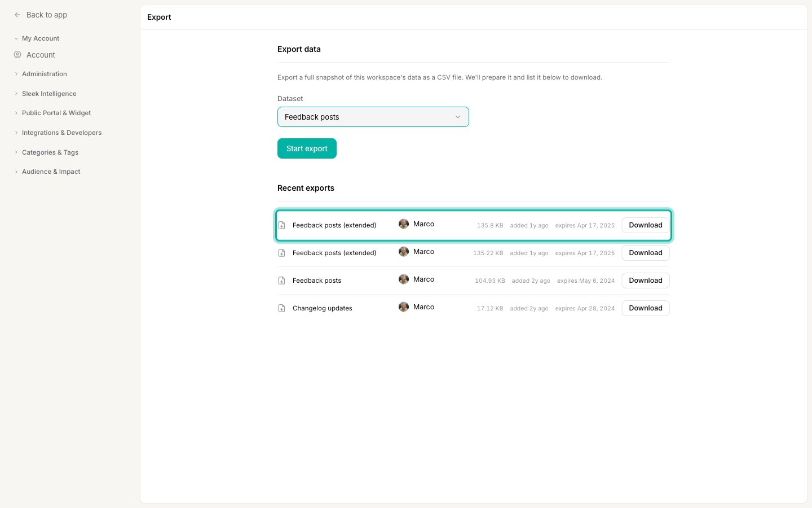
Task: Click the Export data heading
Action: coord(299,49)
